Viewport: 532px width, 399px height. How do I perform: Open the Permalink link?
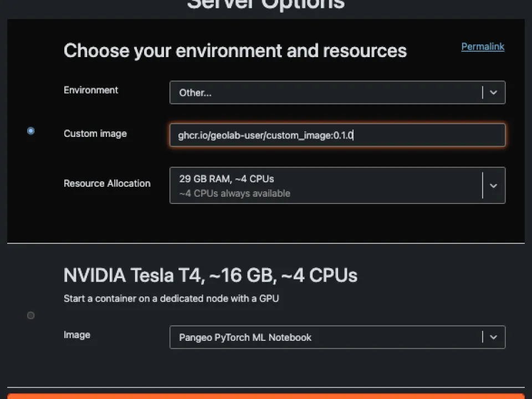pyautogui.click(x=483, y=47)
